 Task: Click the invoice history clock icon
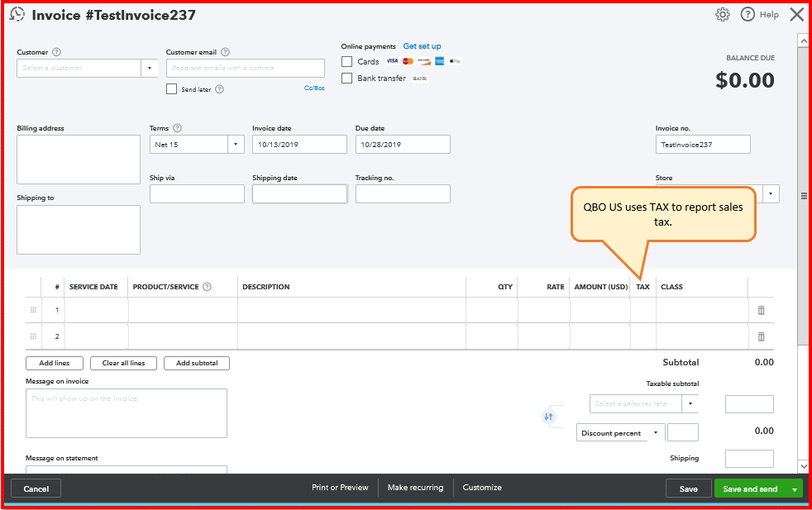[x=17, y=15]
